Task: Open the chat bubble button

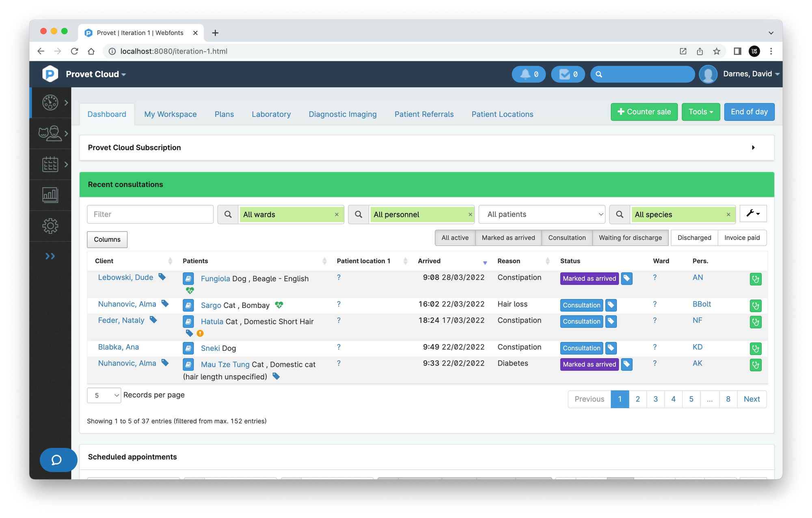Action: pyautogui.click(x=57, y=460)
